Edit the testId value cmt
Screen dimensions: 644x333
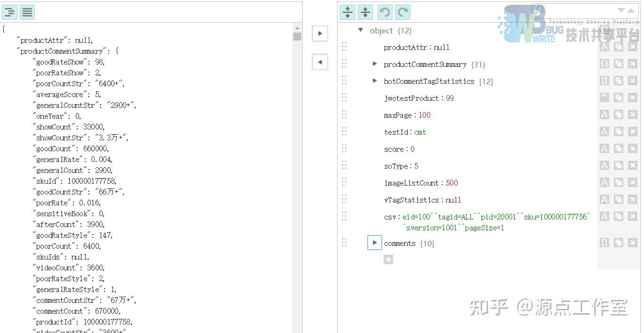[420, 132]
